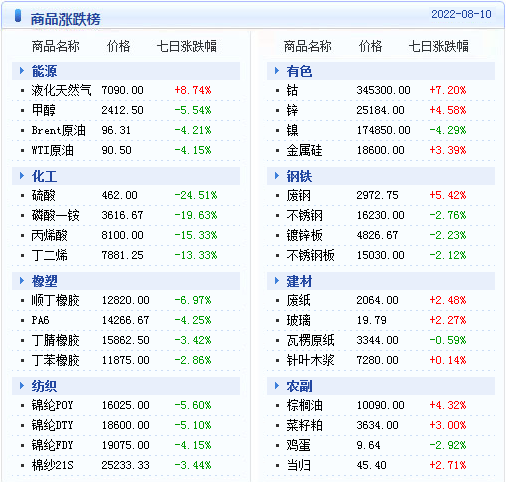The width and height of the screenshot is (506, 482).
Task: Select the 锦纶POY commodity
Action: (x=53, y=405)
